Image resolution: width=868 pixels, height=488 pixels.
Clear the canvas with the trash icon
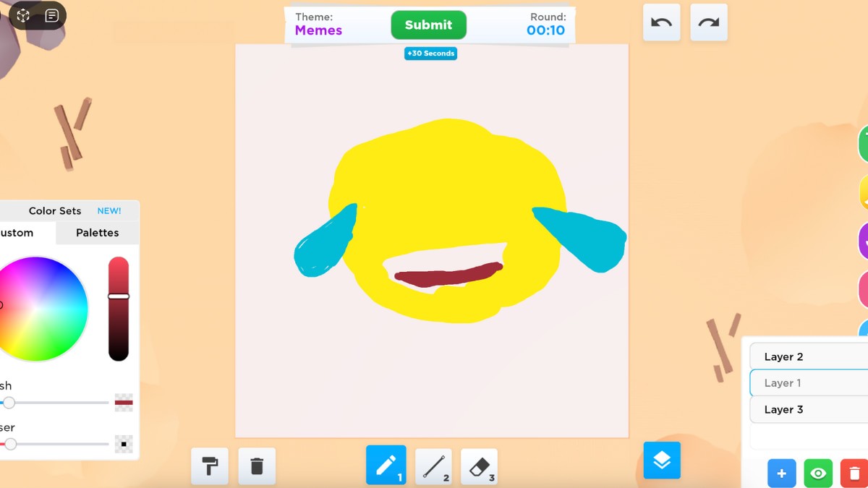(257, 466)
